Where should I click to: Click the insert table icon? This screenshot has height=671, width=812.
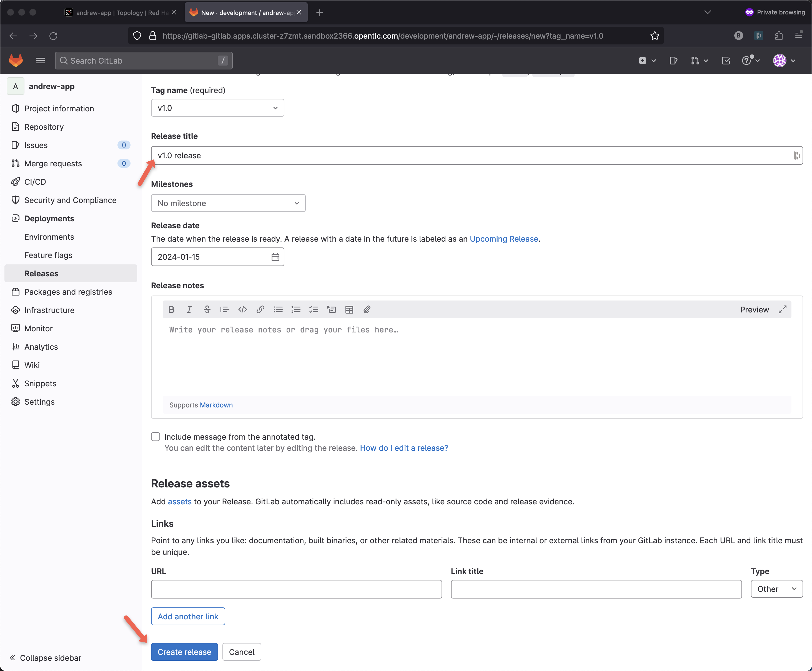pyautogui.click(x=349, y=310)
